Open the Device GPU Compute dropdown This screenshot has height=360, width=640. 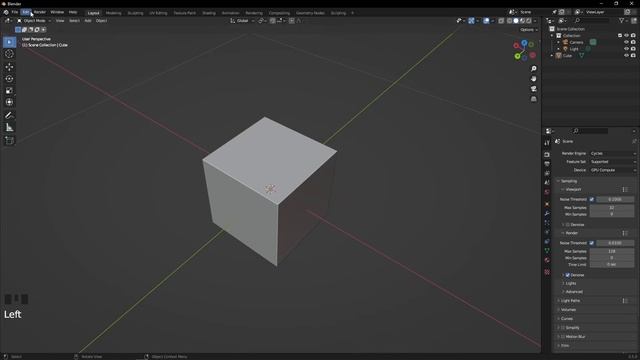click(x=613, y=170)
